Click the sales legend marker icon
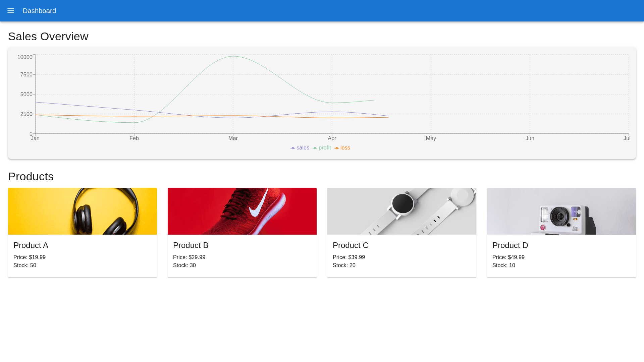 293,148
